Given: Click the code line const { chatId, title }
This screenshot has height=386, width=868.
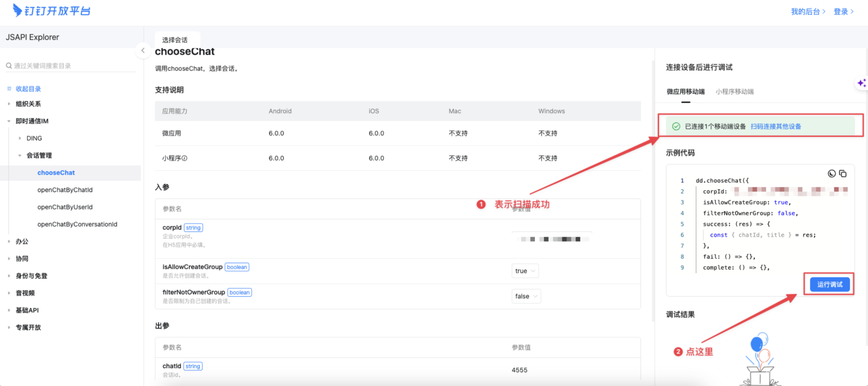Looking at the screenshot, I should click(x=763, y=235).
